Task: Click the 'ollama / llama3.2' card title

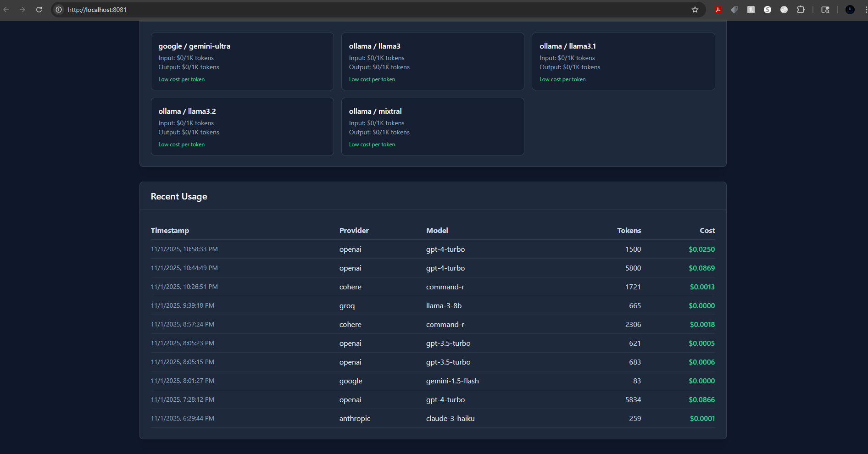Action: 187,111
